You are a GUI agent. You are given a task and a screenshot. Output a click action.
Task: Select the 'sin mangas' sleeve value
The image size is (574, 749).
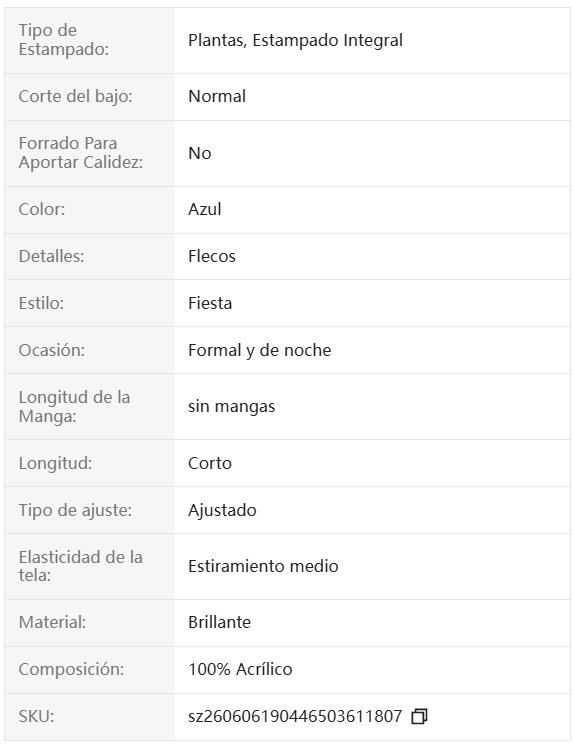click(x=232, y=407)
